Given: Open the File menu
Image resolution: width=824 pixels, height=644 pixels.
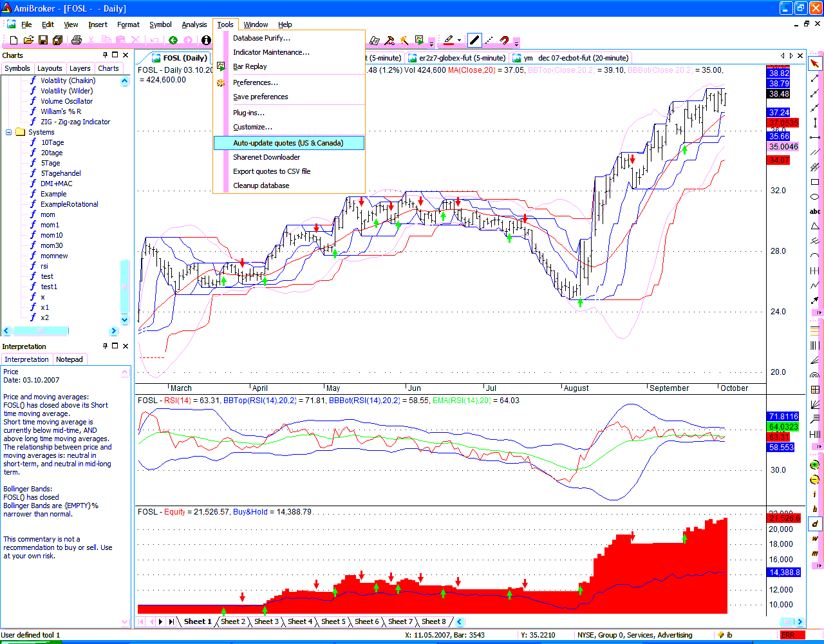Looking at the screenshot, I should tap(26, 24).
